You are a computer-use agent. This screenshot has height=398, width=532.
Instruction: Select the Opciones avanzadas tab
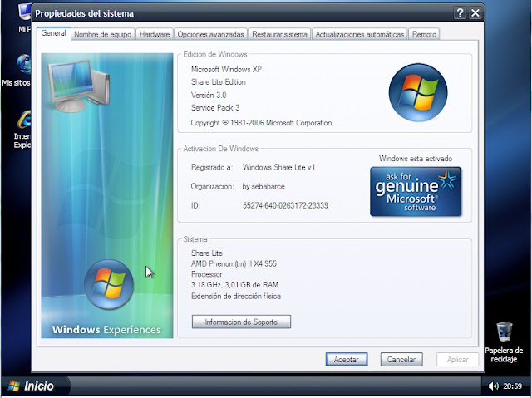[x=210, y=34]
